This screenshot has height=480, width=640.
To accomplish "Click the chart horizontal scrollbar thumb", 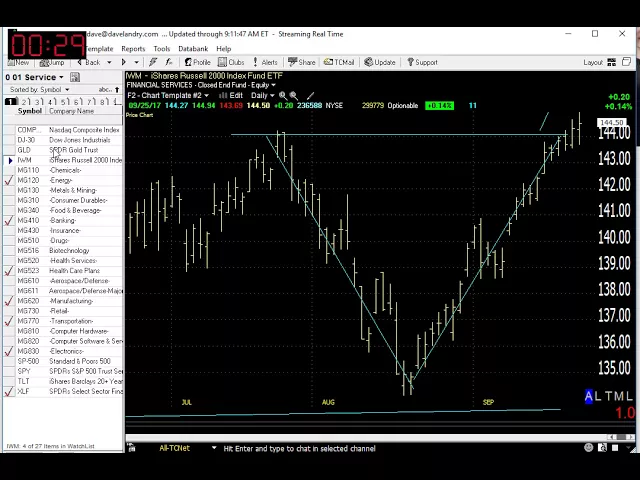I will [x=621, y=437].
